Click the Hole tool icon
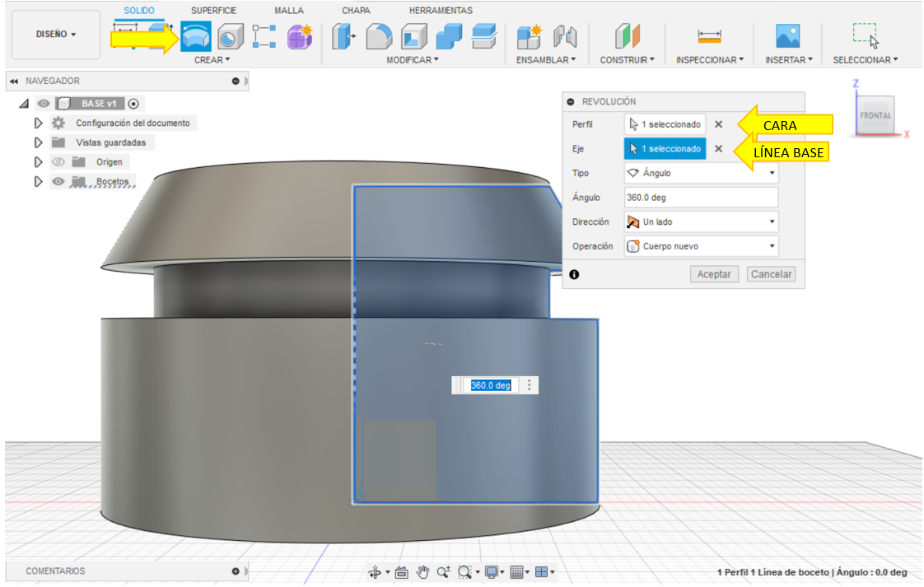The width and height of the screenshot is (924, 587). click(230, 36)
